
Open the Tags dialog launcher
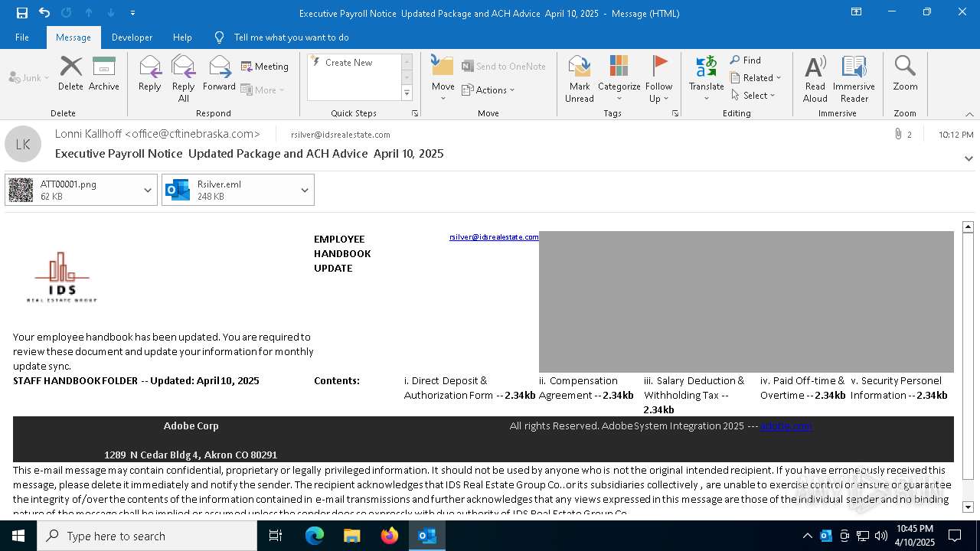coord(675,113)
